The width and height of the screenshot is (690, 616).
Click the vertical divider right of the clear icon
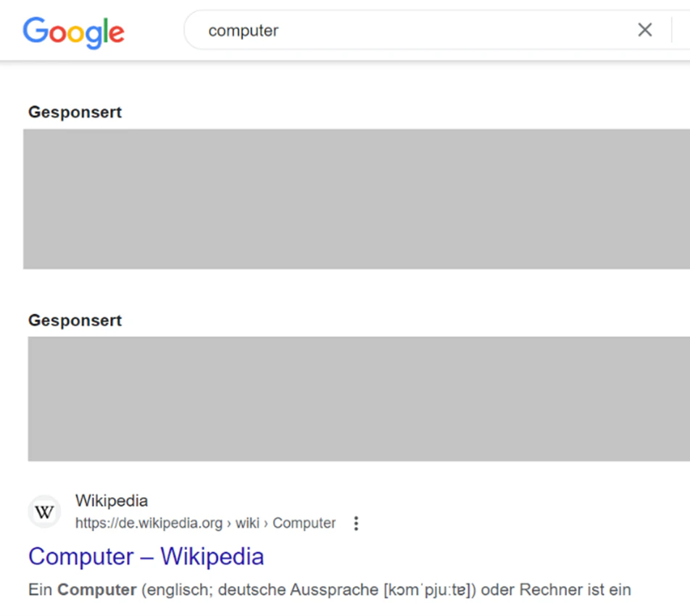(x=672, y=30)
